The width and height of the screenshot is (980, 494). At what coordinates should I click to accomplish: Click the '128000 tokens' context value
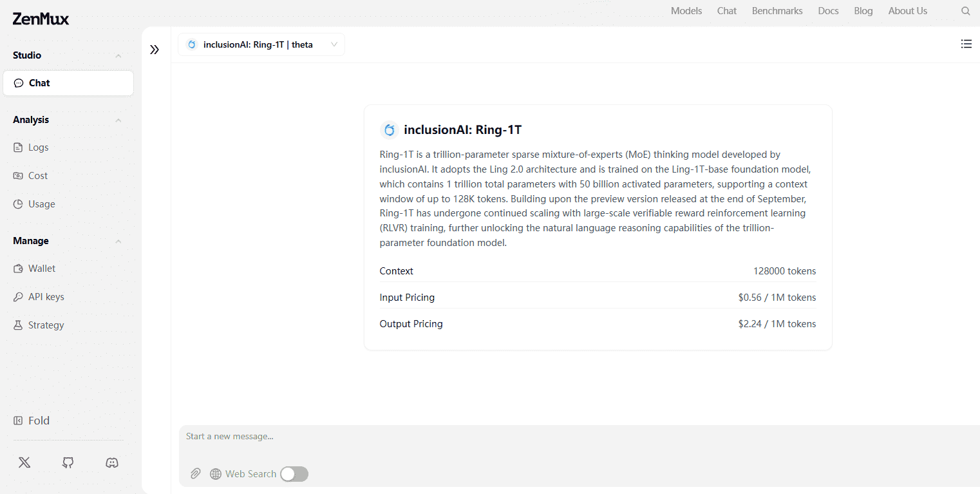[x=784, y=271]
